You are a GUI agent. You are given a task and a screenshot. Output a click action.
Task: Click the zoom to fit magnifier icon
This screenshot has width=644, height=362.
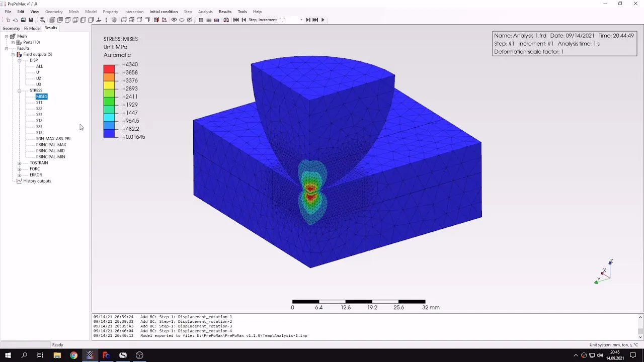42,20
